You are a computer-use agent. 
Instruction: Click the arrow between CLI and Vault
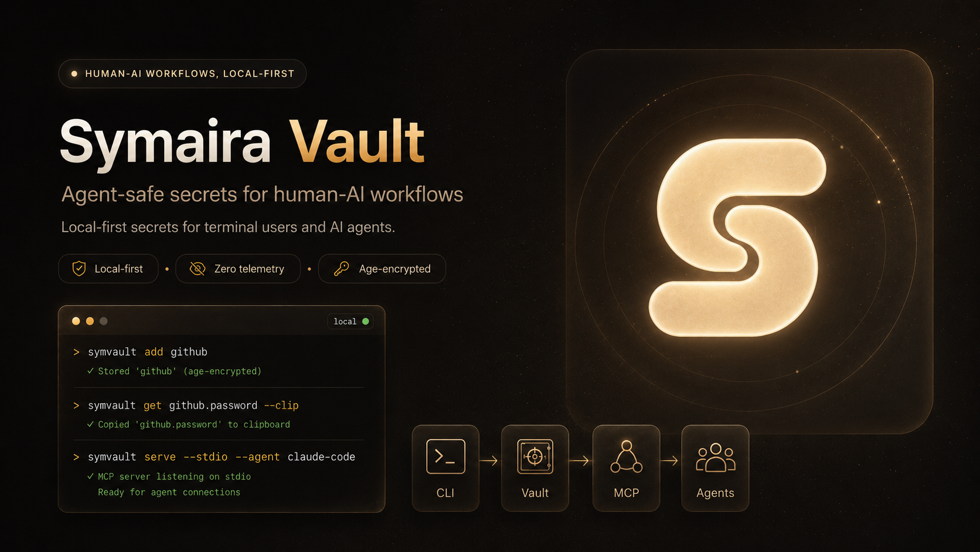click(x=489, y=461)
